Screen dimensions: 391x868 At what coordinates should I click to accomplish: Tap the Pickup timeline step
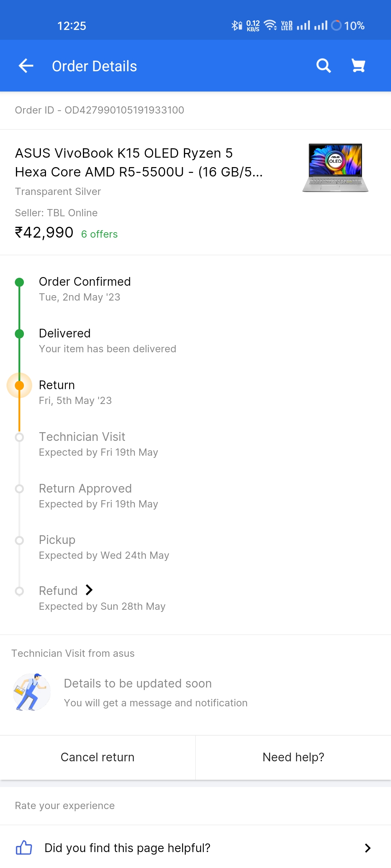[x=57, y=540]
